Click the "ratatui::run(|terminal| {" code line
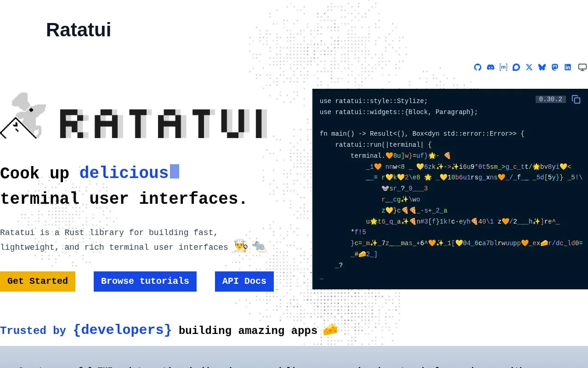 tap(383, 145)
